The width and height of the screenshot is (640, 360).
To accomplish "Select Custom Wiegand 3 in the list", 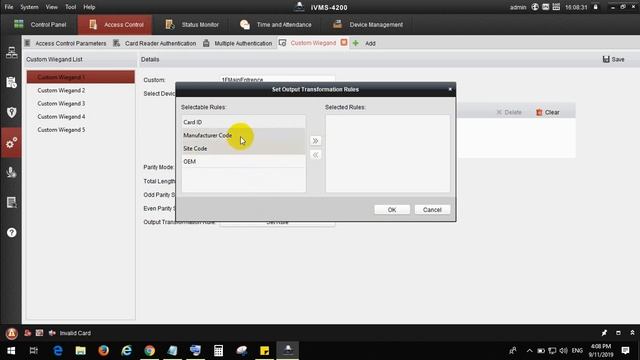I will pyautogui.click(x=81, y=103).
